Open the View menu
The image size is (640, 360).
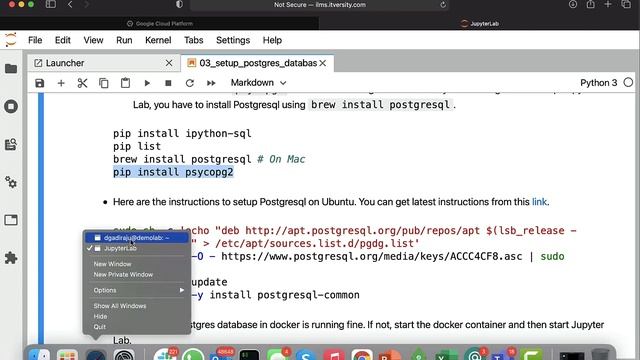tap(93, 40)
